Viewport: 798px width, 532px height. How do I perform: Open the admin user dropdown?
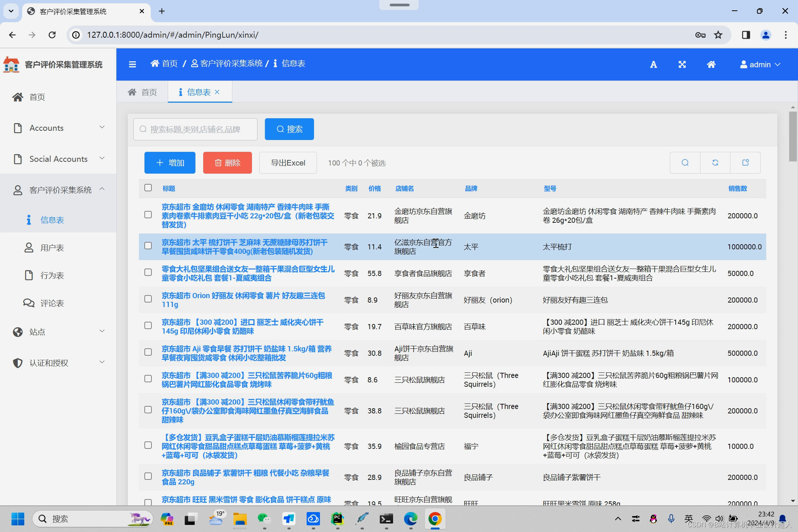(760, 65)
